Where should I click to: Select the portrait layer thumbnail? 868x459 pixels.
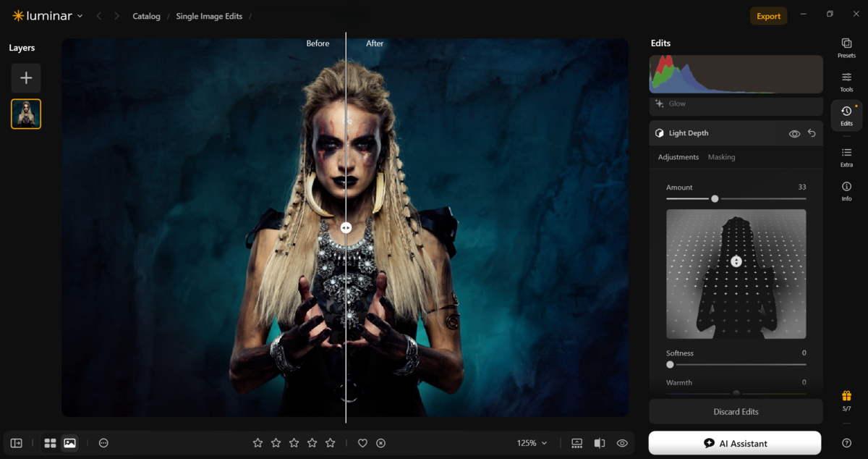click(26, 114)
